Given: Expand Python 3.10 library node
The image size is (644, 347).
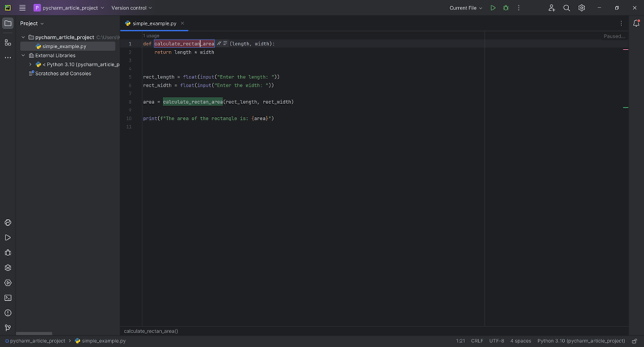Looking at the screenshot, I should tap(30, 65).
